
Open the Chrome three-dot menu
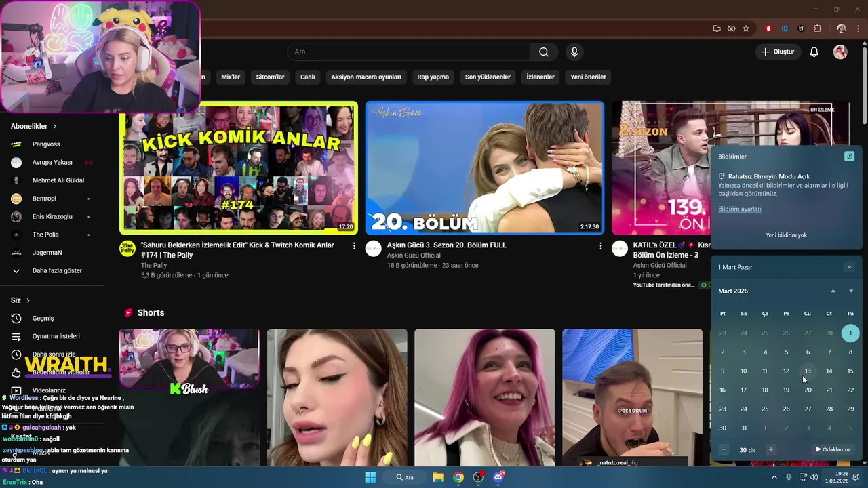point(858,28)
